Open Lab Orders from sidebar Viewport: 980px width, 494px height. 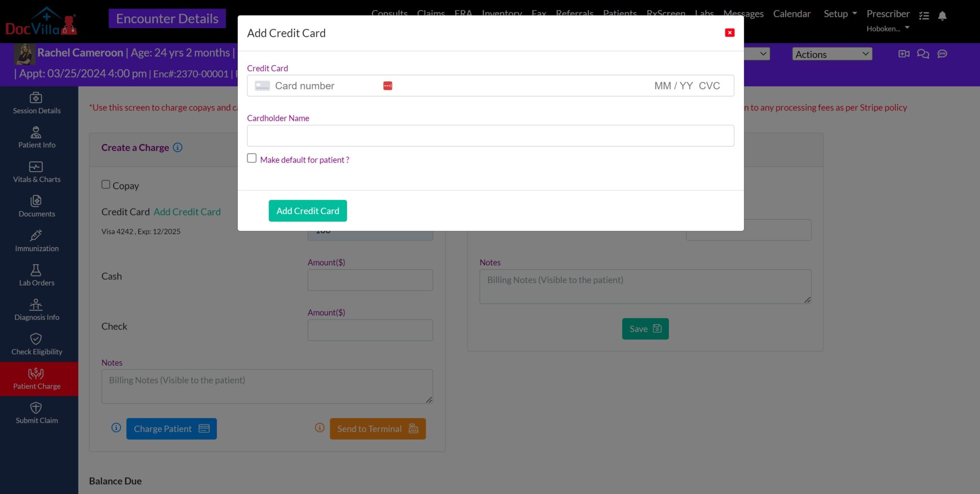36,275
